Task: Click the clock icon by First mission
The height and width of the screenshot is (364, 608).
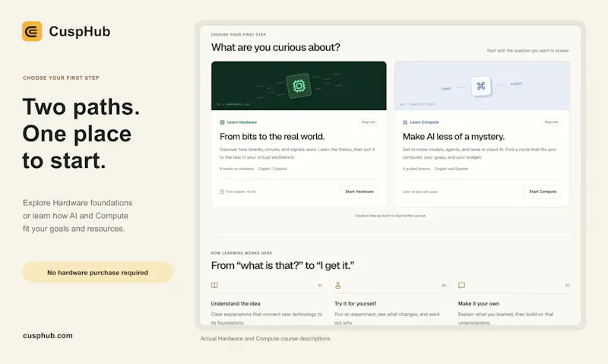Action: [x=222, y=191]
